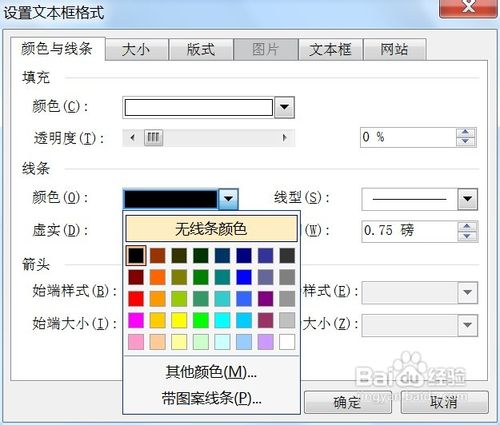This screenshot has width=500, height=425.
Task: Select the lavender bottom-row swatch
Action: pos(266,342)
